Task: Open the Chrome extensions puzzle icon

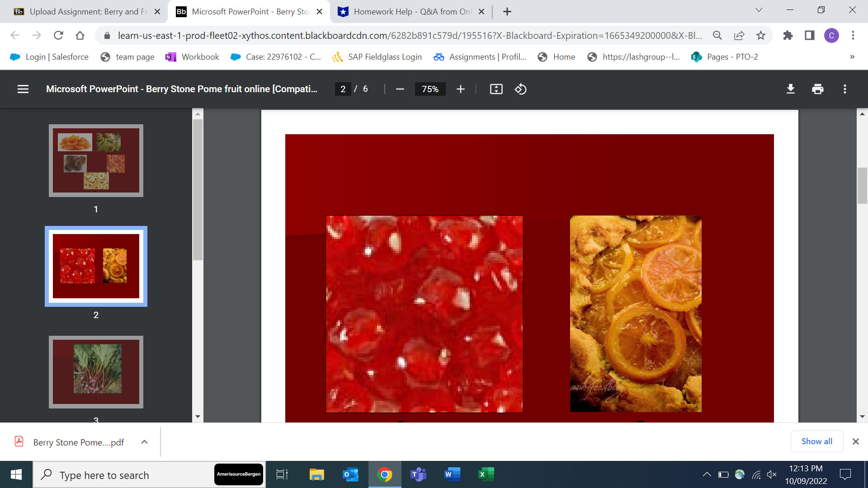Action: (x=788, y=35)
